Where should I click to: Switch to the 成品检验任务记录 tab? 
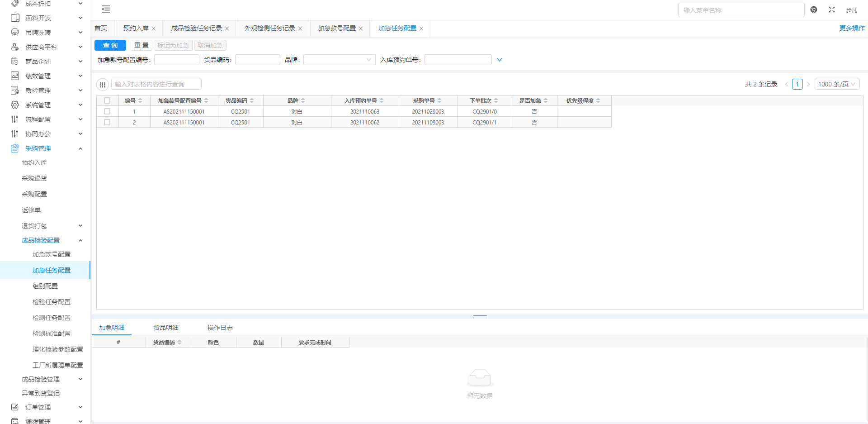tap(196, 29)
